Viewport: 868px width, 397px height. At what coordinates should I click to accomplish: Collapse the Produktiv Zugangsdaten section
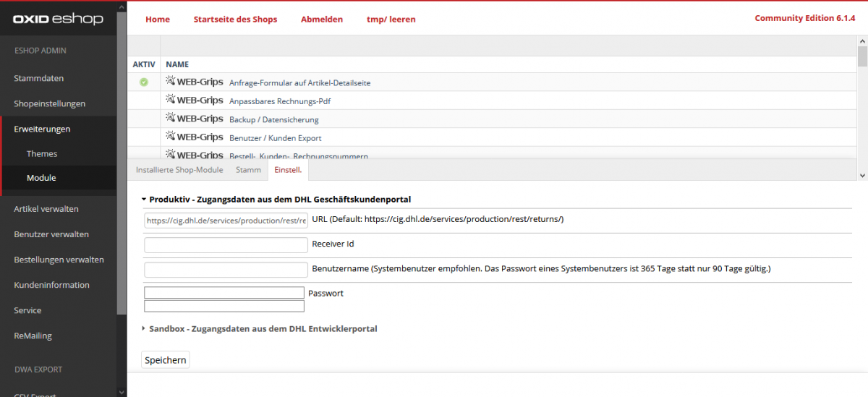pyautogui.click(x=276, y=199)
